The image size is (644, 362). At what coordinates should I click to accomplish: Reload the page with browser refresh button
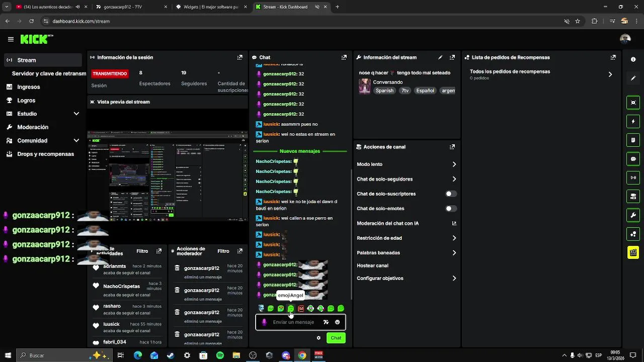[x=31, y=21]
